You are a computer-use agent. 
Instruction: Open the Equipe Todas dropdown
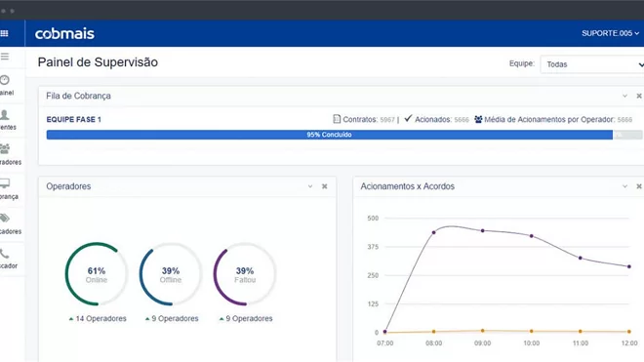coord(592,64)
